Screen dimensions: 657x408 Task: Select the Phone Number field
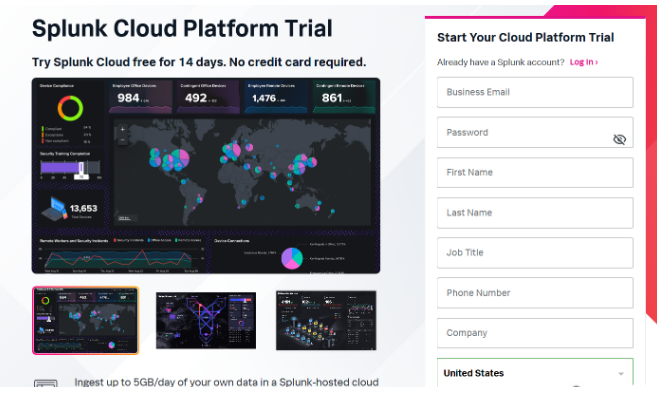pyautogui.click(x=535, y=293)
